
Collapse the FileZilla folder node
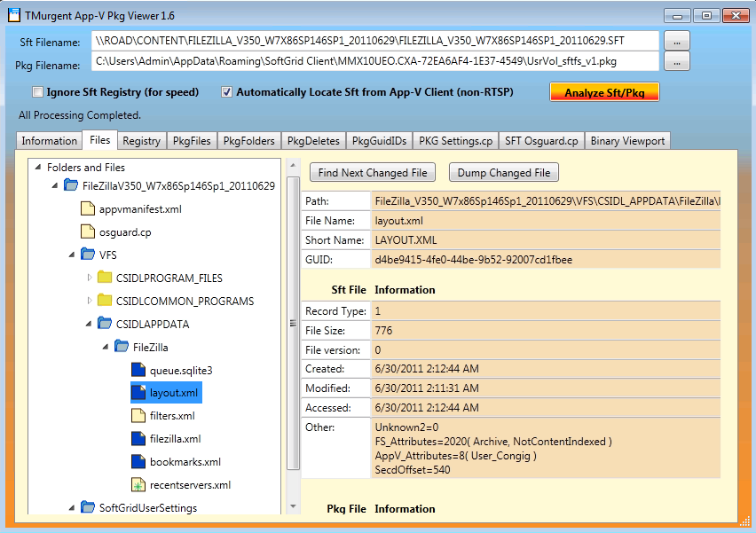pos(106,347)
